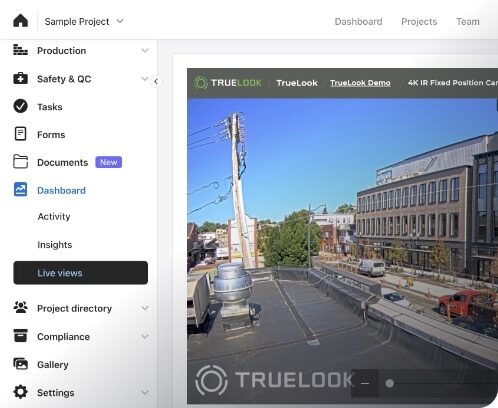
Task: Open the Sample Project dropdown
Action: pos(84,21)
